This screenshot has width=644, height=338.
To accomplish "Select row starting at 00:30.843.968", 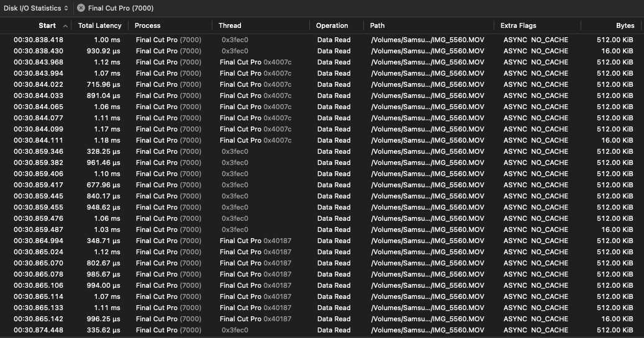I will [322, 62].
